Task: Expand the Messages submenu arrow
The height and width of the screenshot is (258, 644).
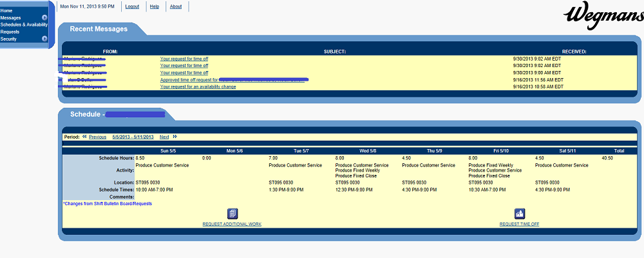Action: coord(44,17)
